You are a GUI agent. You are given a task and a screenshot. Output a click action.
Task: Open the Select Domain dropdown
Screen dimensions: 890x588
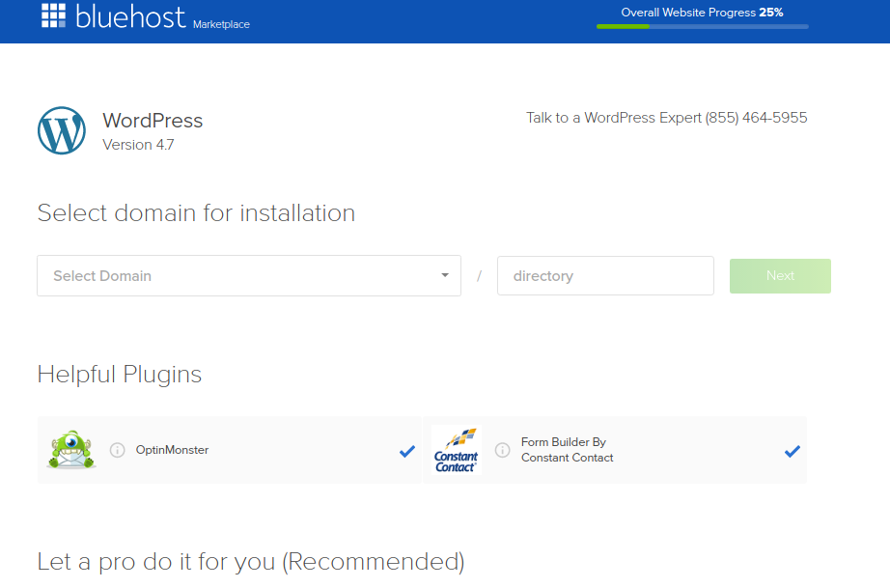(x=249, y=276)
